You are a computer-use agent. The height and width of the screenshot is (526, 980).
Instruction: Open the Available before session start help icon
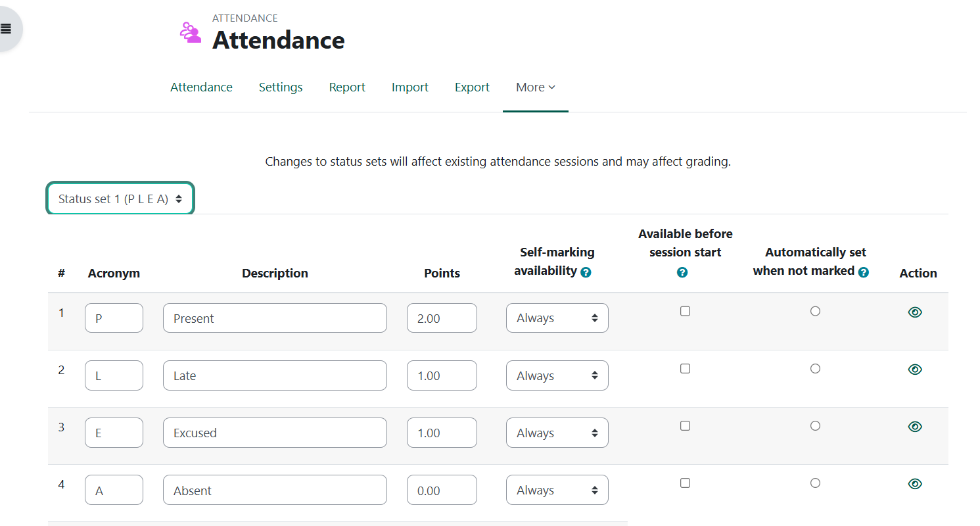point(682,271)
